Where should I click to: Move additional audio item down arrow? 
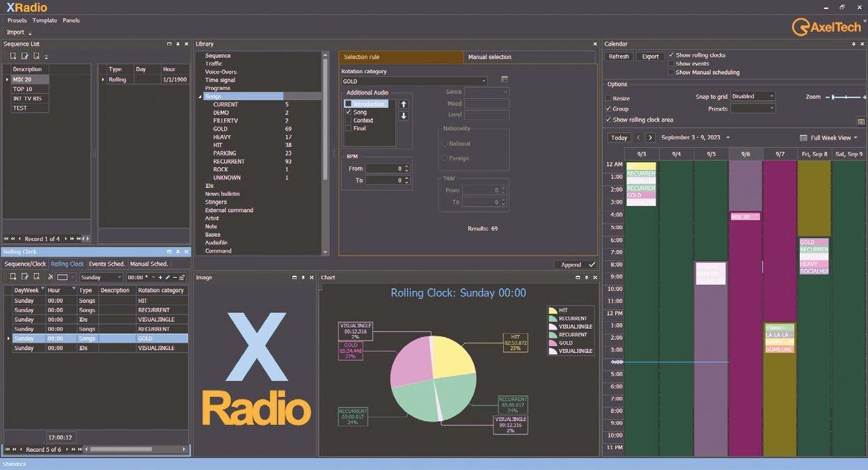pyautogui.click(x=404, y=116)
